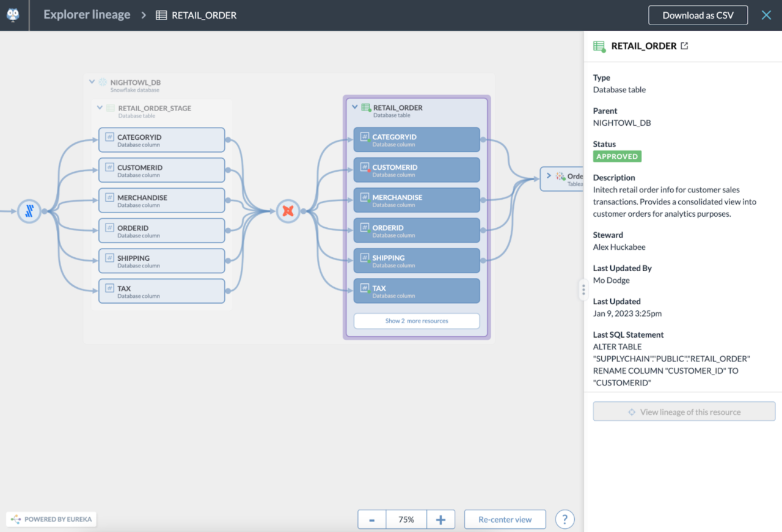Select ORDERID column in RETAIL_ORDER table
The image size is (782, 532).
pyautogui.click(x=417, y=230)
